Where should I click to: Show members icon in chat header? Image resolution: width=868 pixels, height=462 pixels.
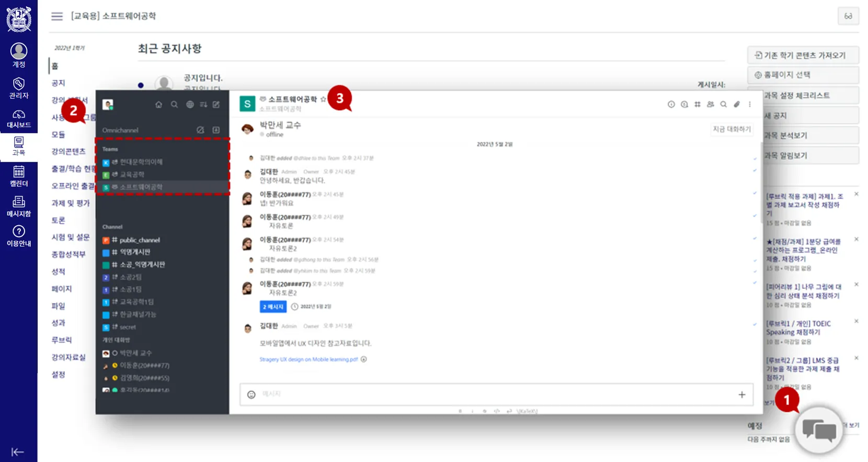point(710,104)
